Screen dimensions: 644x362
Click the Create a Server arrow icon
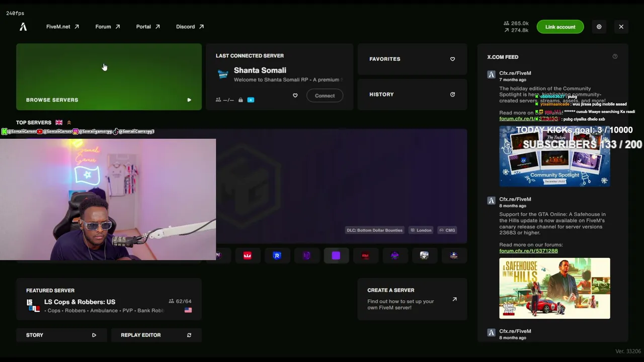454,299
